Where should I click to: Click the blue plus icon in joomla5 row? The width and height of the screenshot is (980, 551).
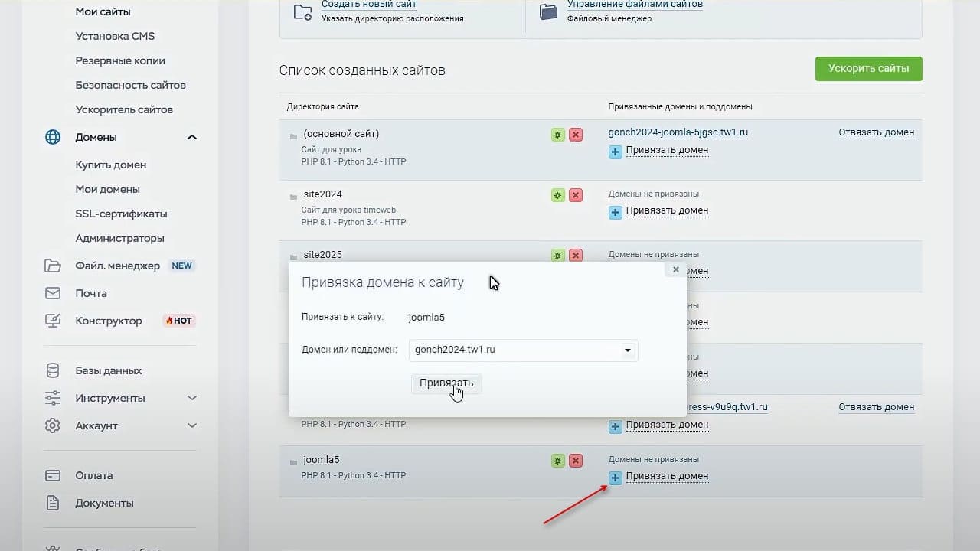click(x=616, y=478)
